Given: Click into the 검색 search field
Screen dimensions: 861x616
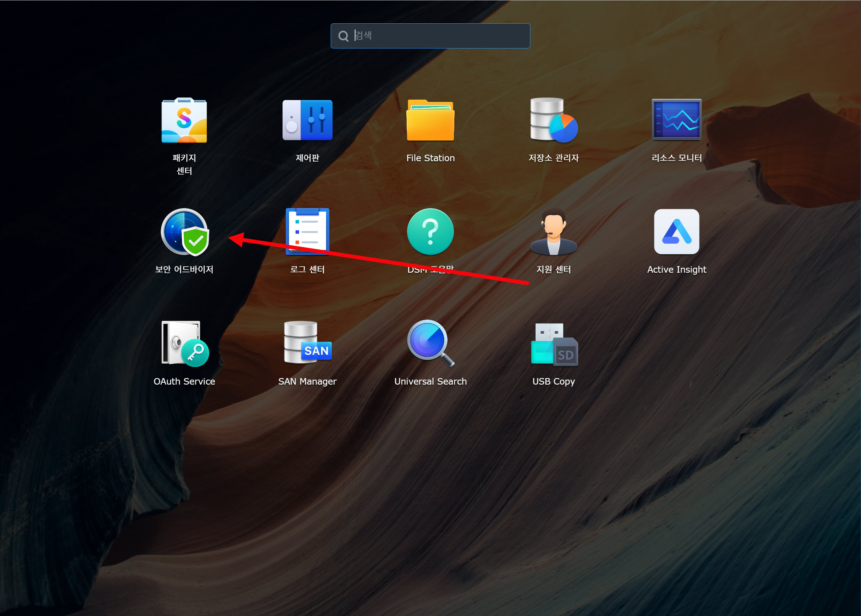Looking at the screenshot, I should click(x=439, y=36).
